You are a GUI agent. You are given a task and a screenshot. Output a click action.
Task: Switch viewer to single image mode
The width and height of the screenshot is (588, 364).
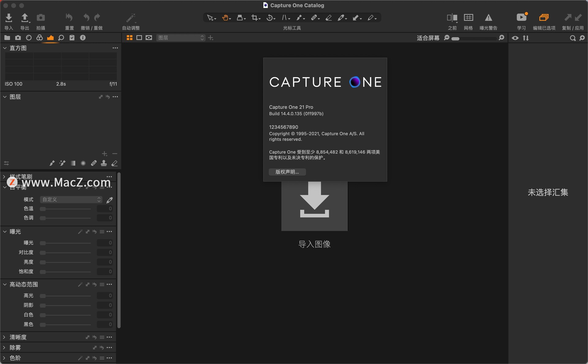pos(139,38)
